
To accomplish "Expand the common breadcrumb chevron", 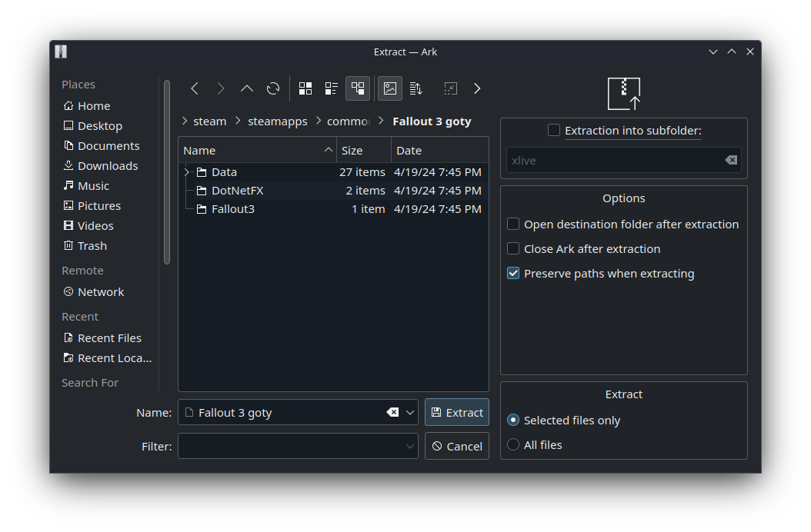I will [319, 121].
